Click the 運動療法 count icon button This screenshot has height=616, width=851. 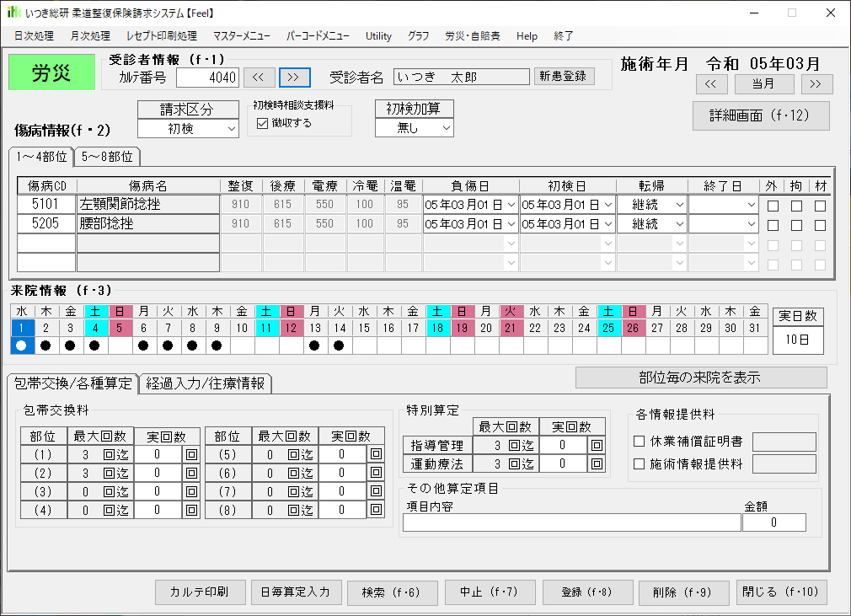coord(597,463)
